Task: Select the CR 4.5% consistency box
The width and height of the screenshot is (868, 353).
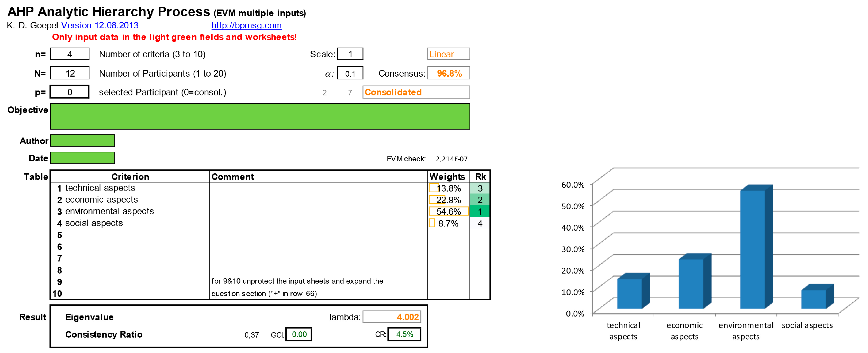Action: coord(404,334)
